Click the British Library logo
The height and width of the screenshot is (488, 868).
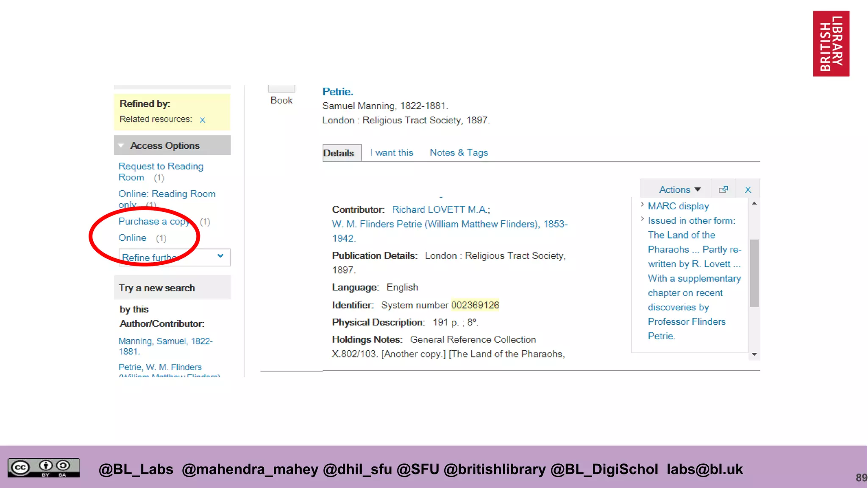tap(831, 43)
